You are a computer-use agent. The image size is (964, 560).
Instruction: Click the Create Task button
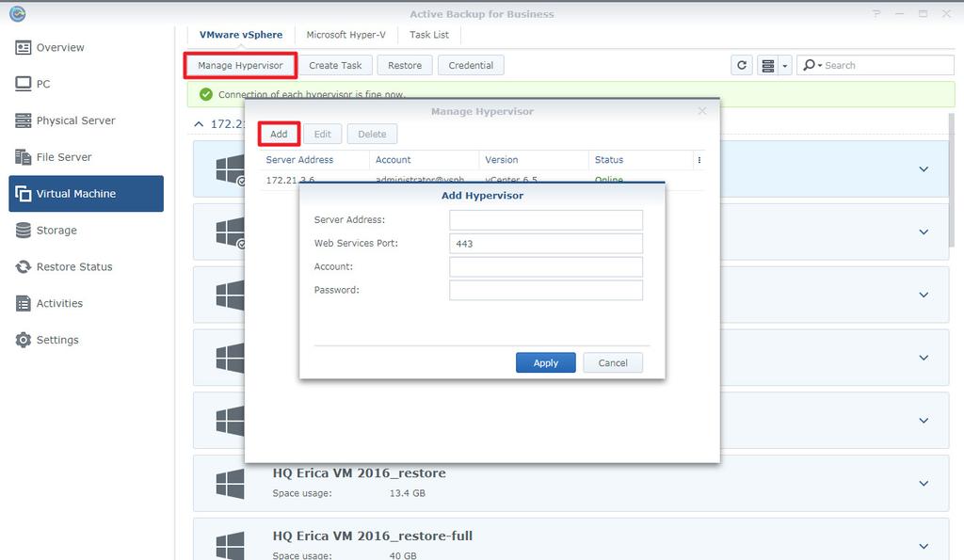point(335,65)
